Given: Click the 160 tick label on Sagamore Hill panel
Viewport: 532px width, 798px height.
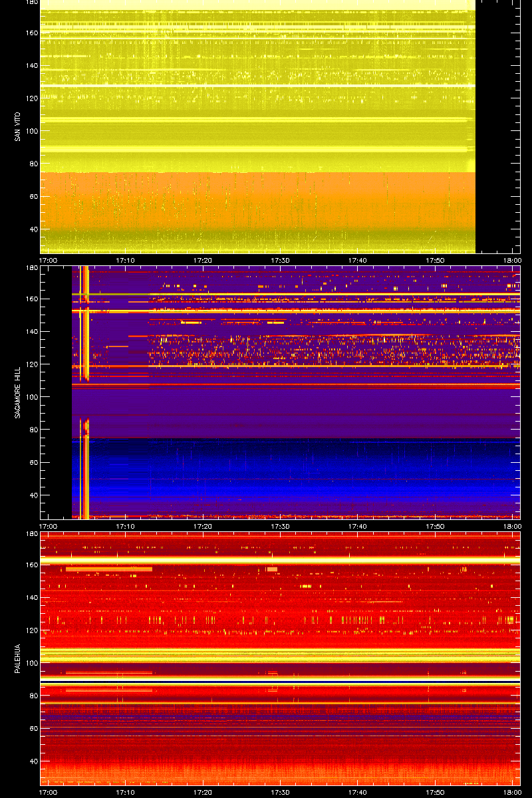Looking at the screenshot, I should coord(32,299).
